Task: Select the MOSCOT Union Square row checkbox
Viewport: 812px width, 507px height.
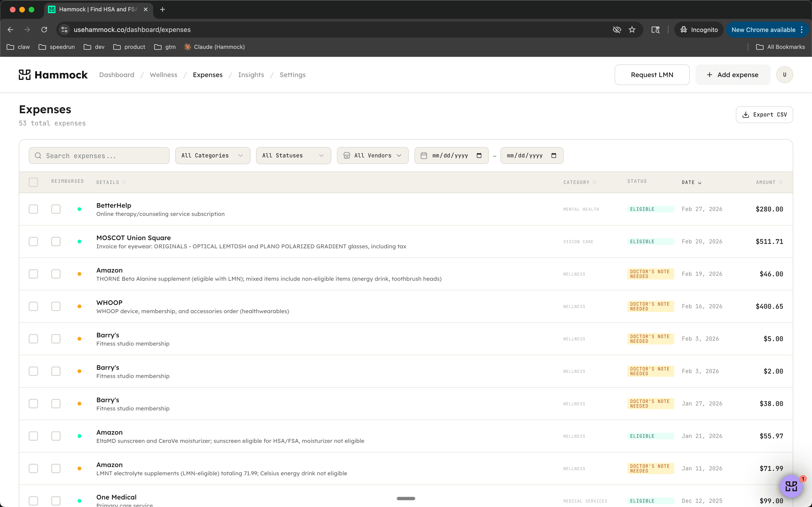Action: pos(33,242)
